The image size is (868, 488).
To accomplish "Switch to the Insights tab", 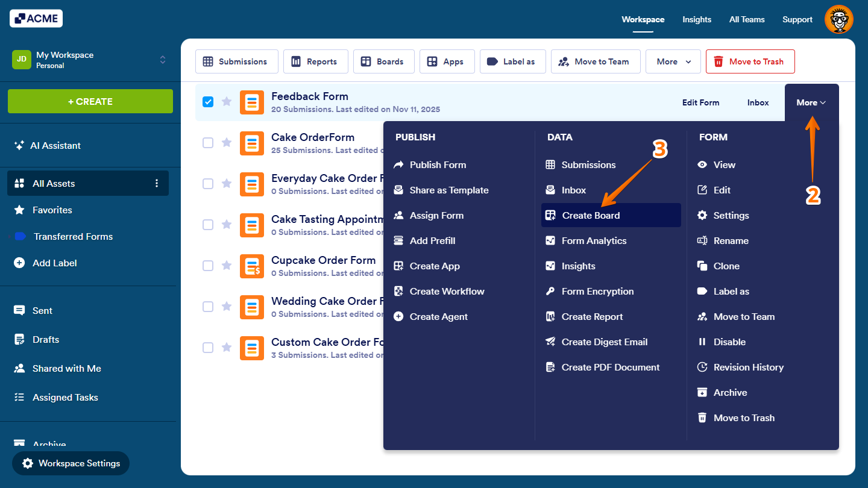I will [697, 19].
